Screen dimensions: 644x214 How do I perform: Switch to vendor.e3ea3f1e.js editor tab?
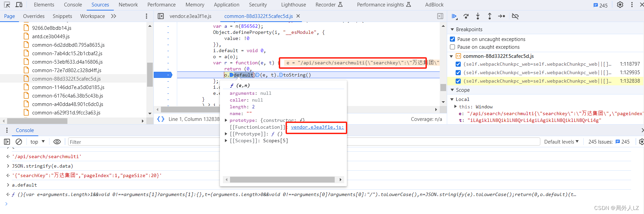pos(190,16)
